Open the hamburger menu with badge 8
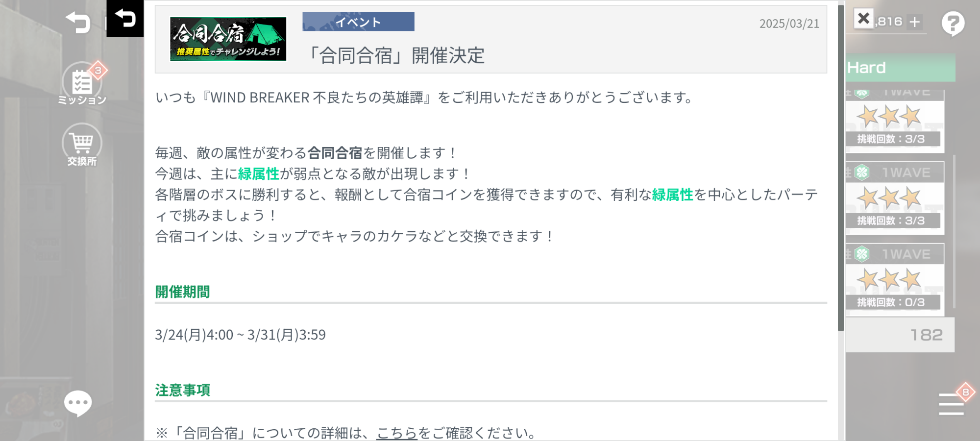The width and height of the screenshot is (980, 441). pos(952,404)
